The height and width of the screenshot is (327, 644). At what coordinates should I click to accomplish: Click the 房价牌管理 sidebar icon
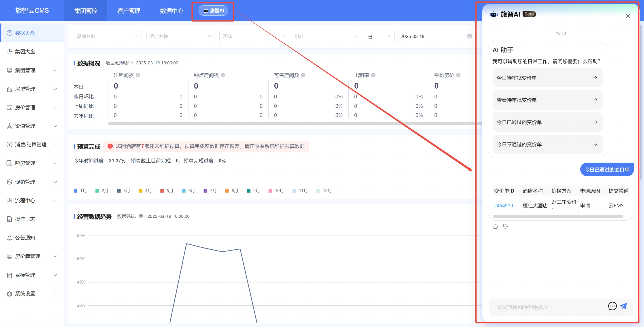(9, 256)
